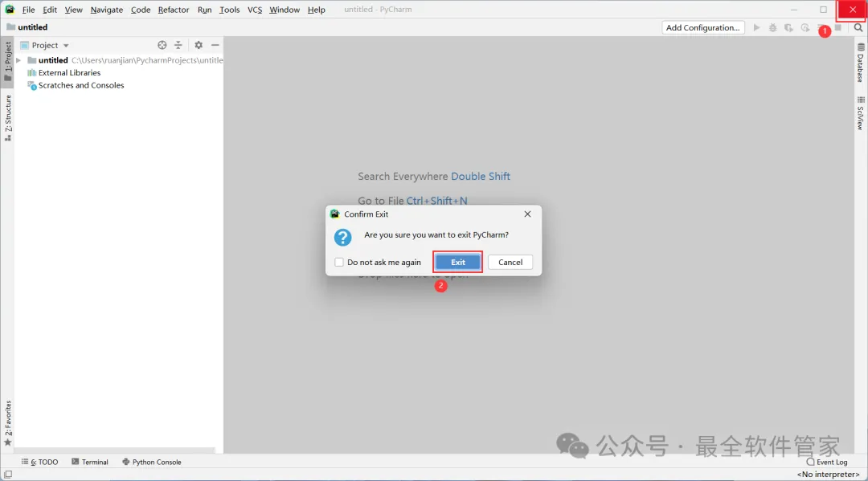Click the Debug bug icon
Image resolution: width=868 pixels, height=481 pixels.
773,27
